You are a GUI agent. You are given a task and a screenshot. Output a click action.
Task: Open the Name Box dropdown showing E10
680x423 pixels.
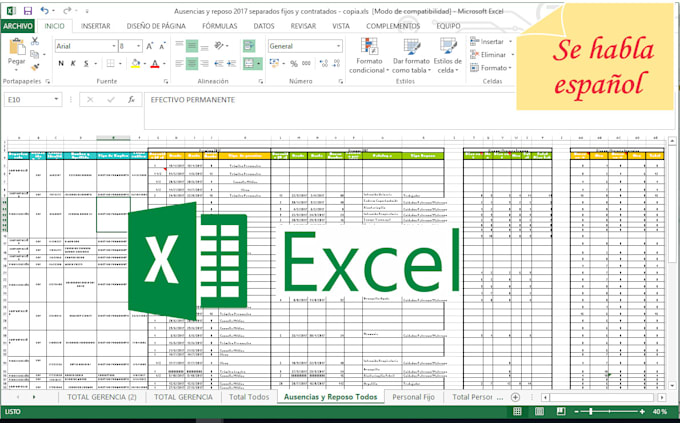(56, 99)
